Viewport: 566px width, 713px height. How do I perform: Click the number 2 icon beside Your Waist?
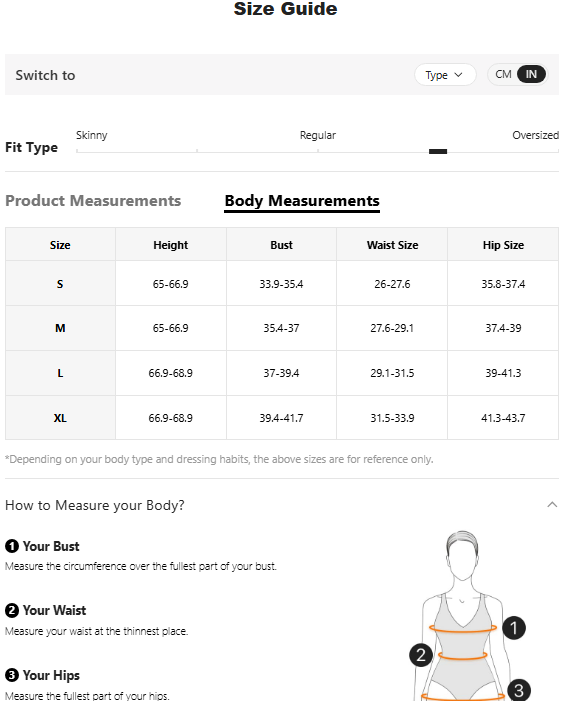coord(12,610)
